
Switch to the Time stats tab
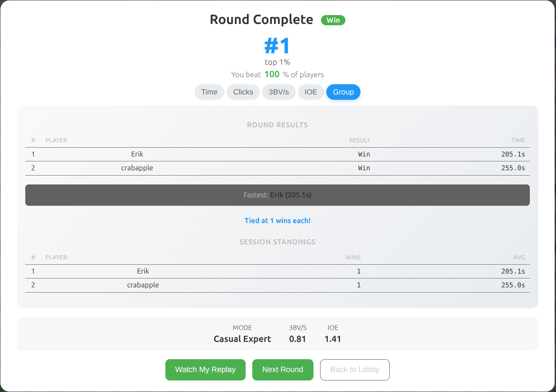(209, 92)
